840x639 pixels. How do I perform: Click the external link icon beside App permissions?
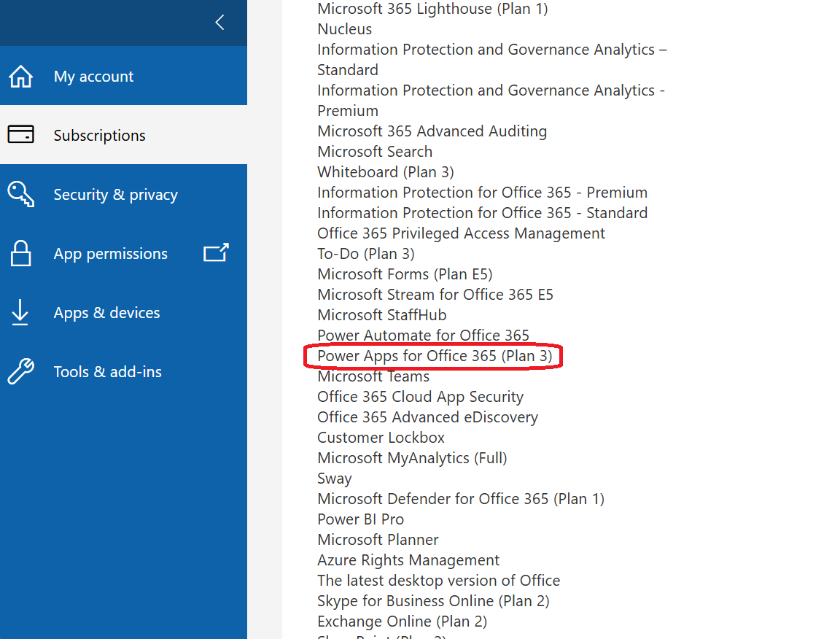(217, 252)
